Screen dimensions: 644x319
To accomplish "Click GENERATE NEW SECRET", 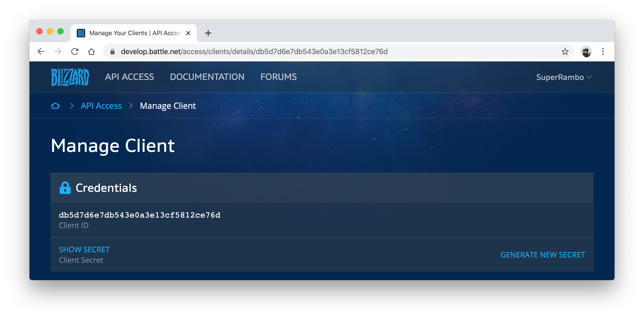I will (543, 255).
